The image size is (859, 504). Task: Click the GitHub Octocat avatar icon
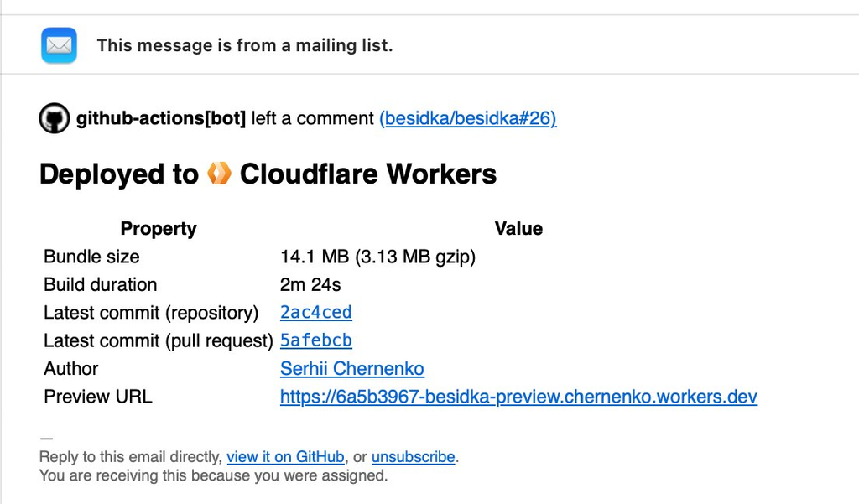(x=55, y=118)
